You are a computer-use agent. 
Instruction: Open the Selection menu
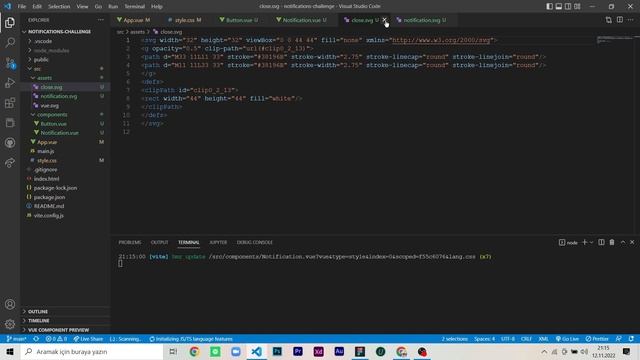59,7
